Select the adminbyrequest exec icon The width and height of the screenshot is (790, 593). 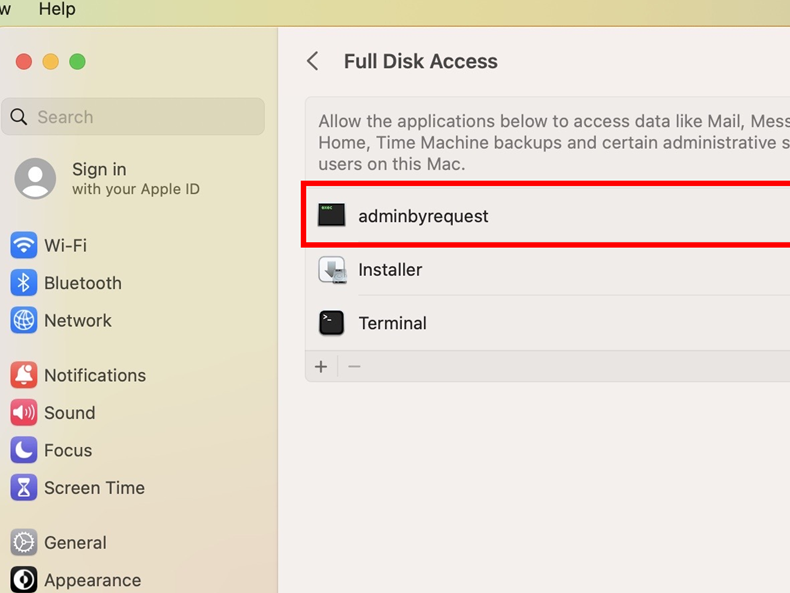(x=332, y=215)
